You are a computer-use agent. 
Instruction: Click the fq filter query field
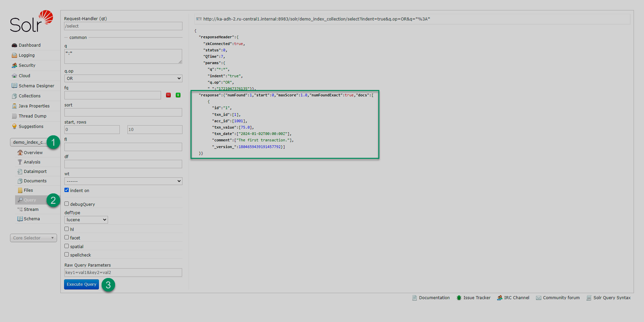[113, 95]
